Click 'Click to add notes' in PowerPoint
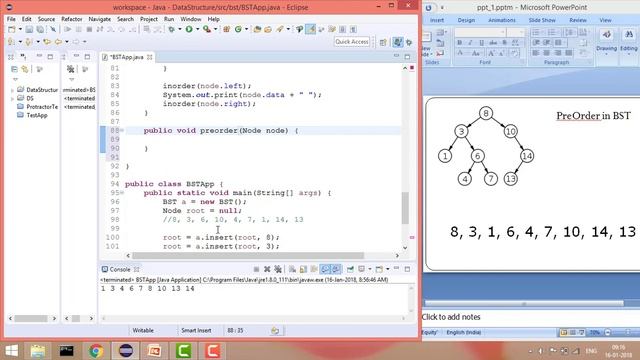Viewport: 640px width, 360px height. point(451,317)
